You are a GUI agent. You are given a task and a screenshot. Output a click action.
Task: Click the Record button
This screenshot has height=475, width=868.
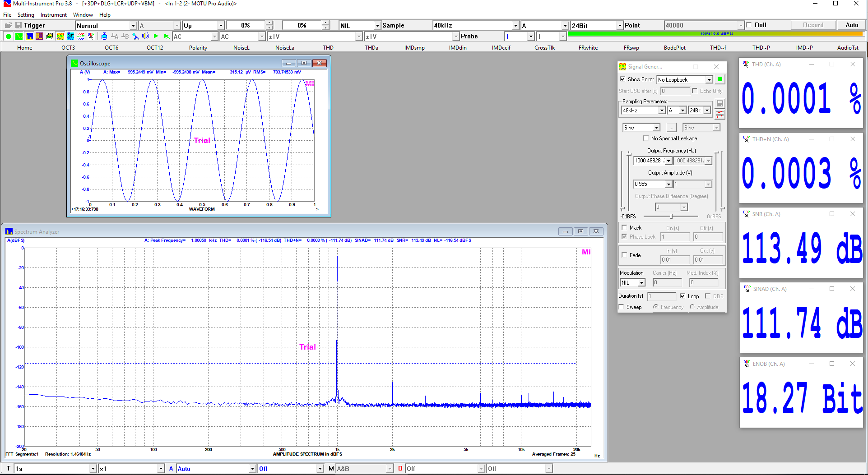[813, 25]
